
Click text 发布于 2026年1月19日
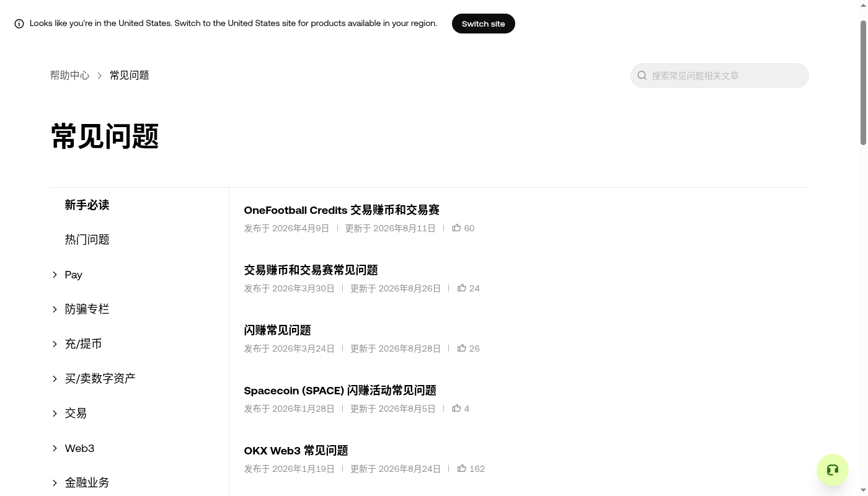pyautogui.click(x=289, y=469)
